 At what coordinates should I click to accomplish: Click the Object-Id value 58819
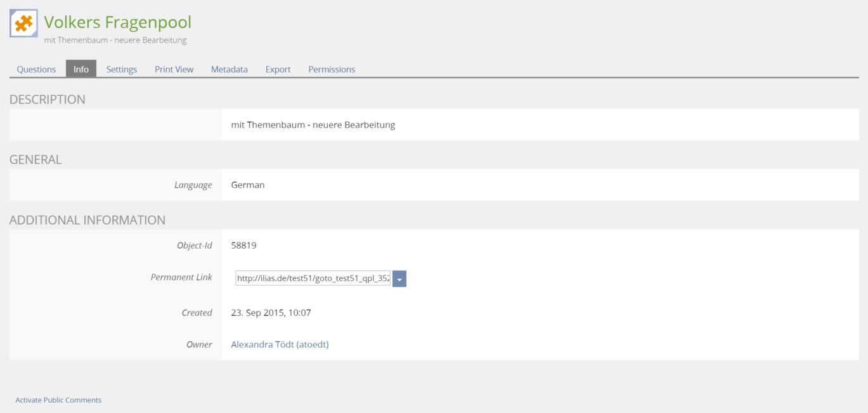click(x=243, y=246)
